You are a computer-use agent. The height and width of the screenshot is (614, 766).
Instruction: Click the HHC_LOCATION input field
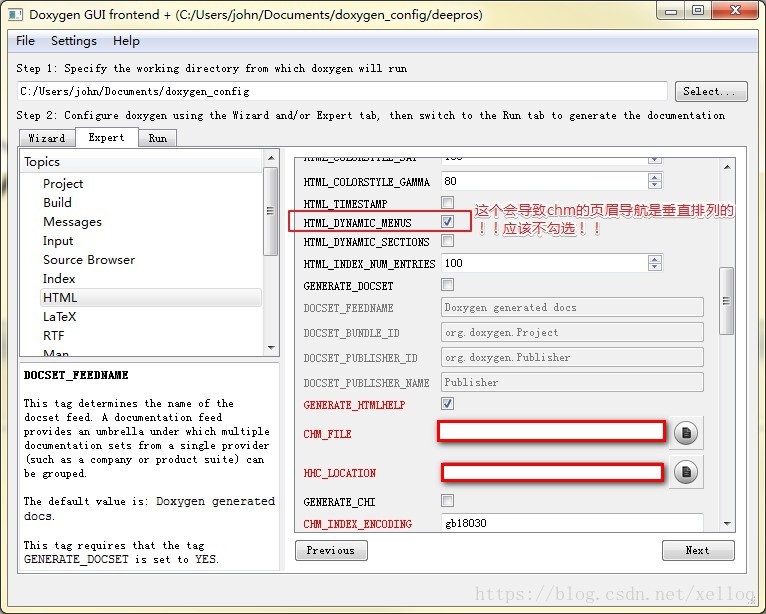(553, 473)
